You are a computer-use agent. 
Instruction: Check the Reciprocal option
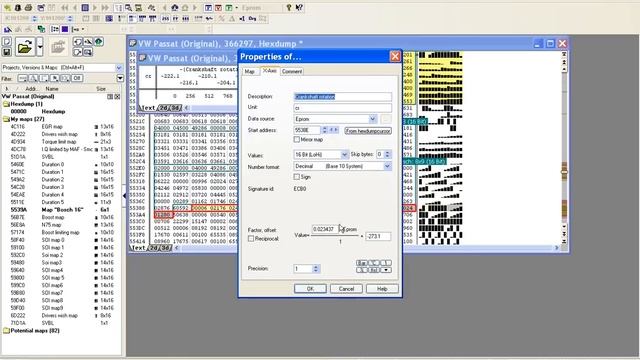click(x=251, y=238)
